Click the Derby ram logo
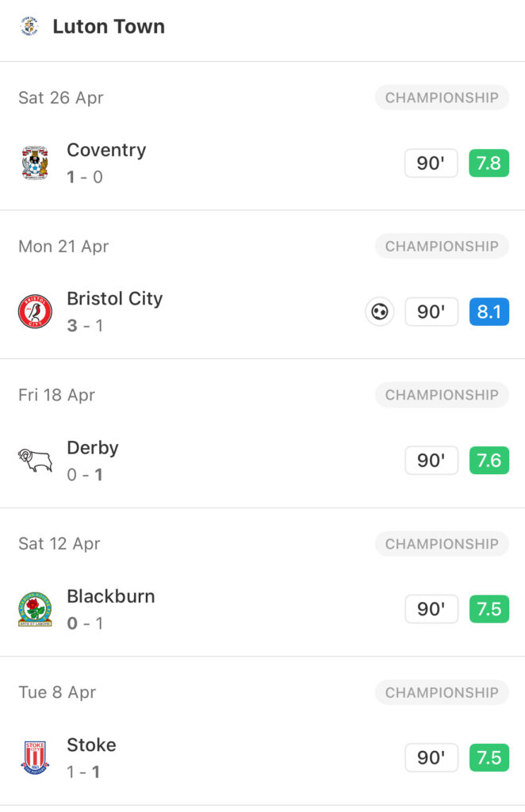The height and width of the screenshot is (812, 525). click(x=35, y=461)
